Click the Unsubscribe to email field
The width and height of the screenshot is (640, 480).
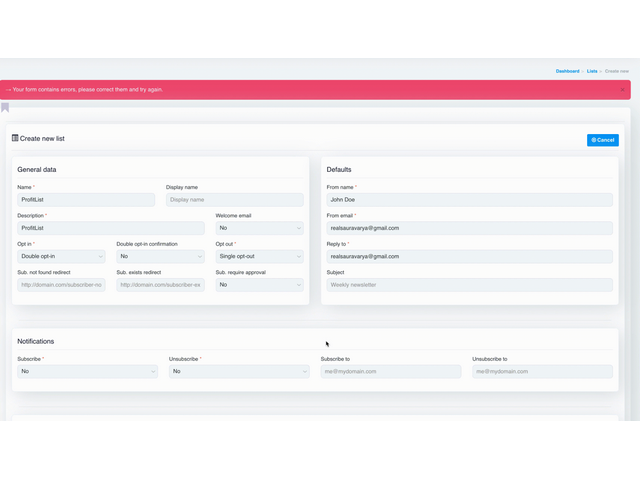click(542, 371)
